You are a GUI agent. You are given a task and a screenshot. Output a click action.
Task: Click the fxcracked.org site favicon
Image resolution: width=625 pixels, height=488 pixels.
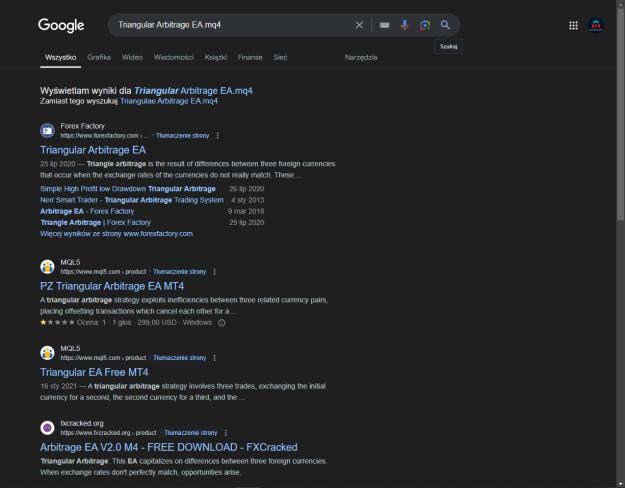pyautogui.click(x=47, y=427)
